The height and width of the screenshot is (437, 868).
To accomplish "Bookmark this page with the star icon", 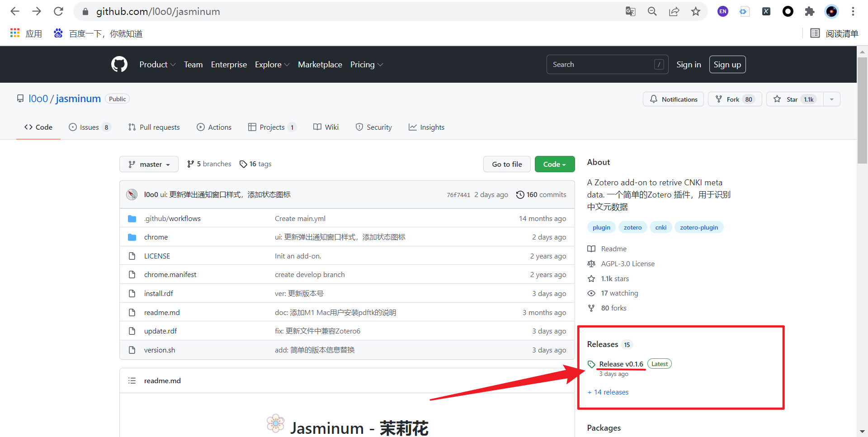I will click(696, 11).
